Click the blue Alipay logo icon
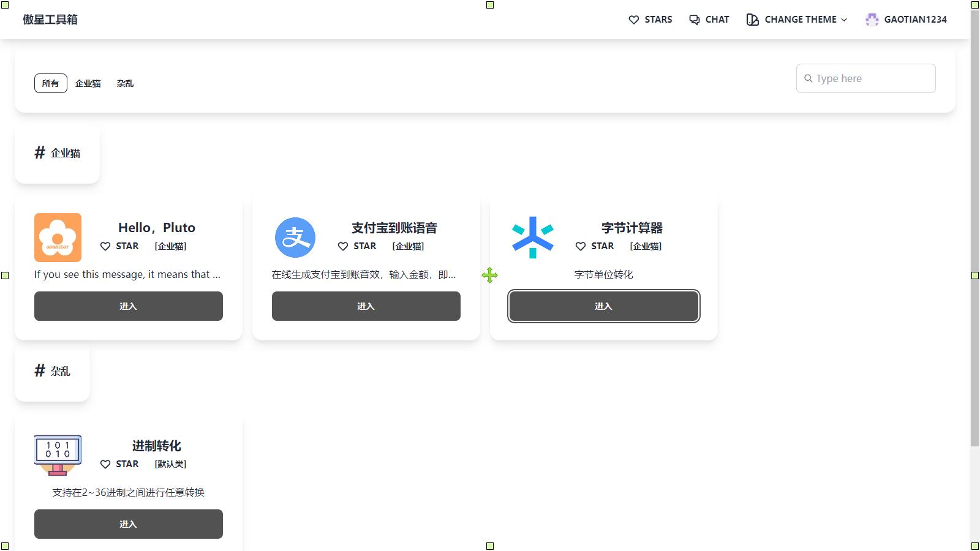980x551 pixels. tap(295, 238)
